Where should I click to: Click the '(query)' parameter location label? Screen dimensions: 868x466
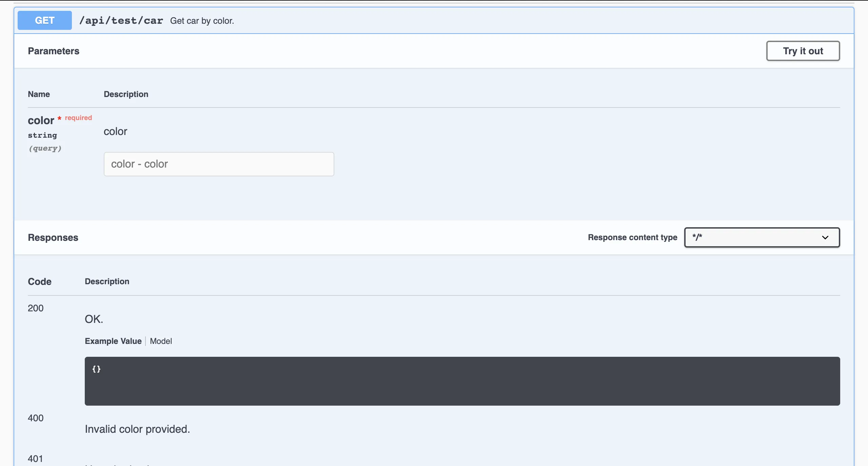click(45, 148)
